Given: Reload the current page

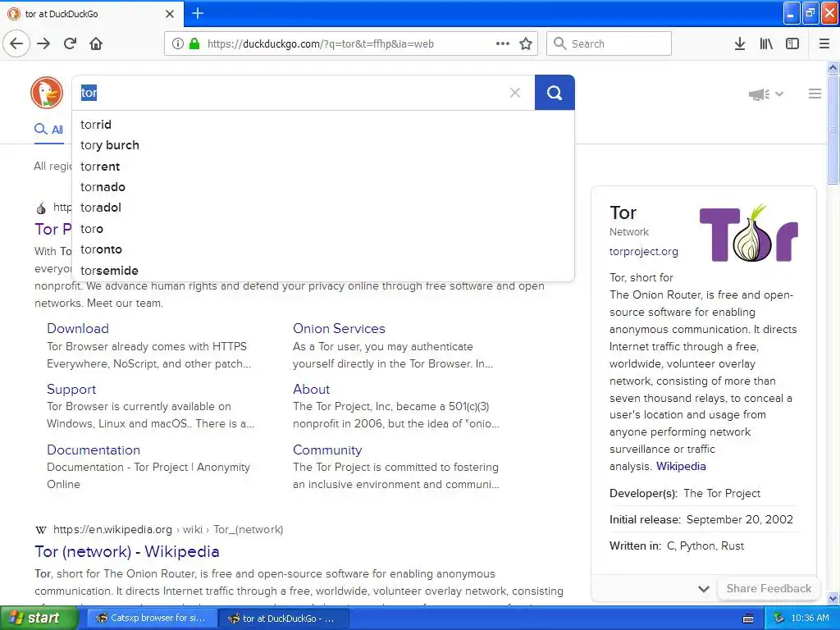Looking at the screenshot, I should click(71, 43).
